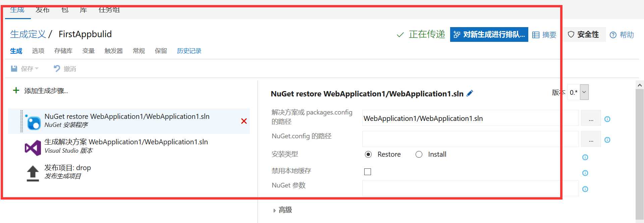Click the vertical scrollbar track

639,155
